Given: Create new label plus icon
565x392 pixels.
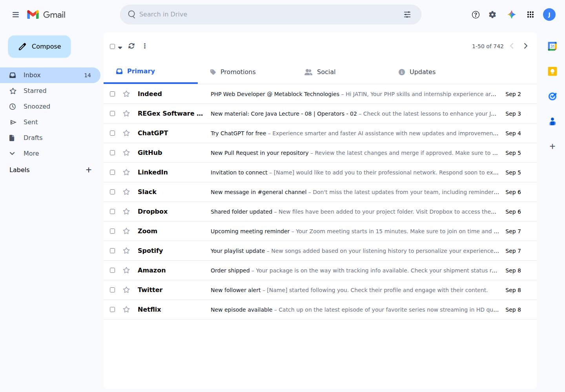Looking at the screenshot, I should point(89,170).
